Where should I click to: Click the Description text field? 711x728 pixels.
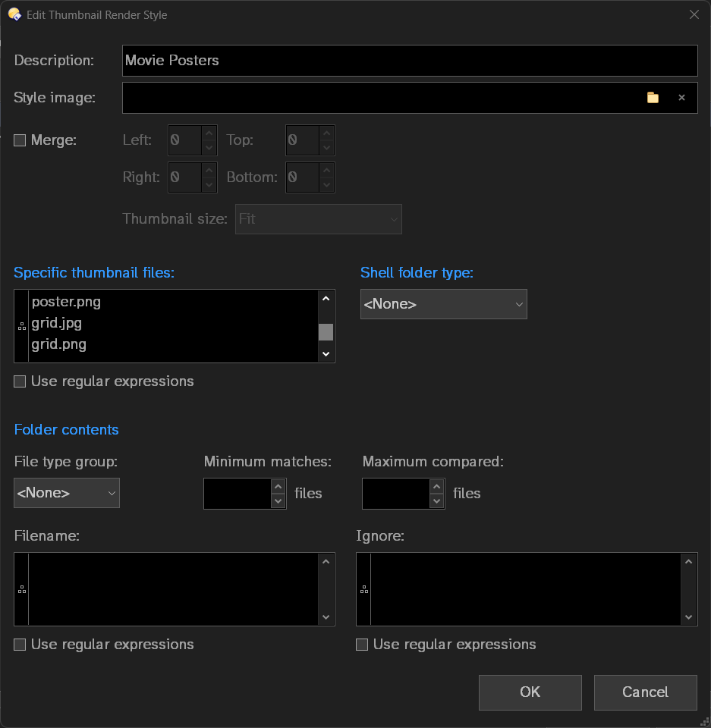point(409,61)
